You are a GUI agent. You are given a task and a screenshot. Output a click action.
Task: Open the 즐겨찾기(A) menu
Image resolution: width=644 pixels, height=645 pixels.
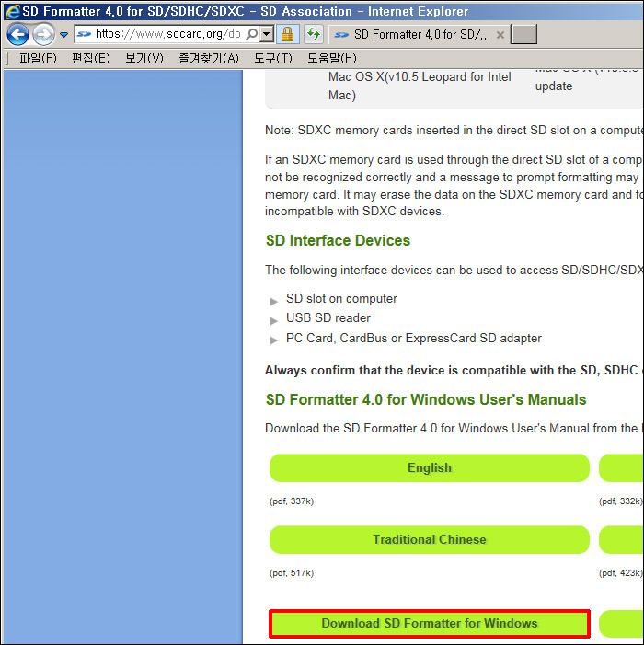[x=209, y=58]
